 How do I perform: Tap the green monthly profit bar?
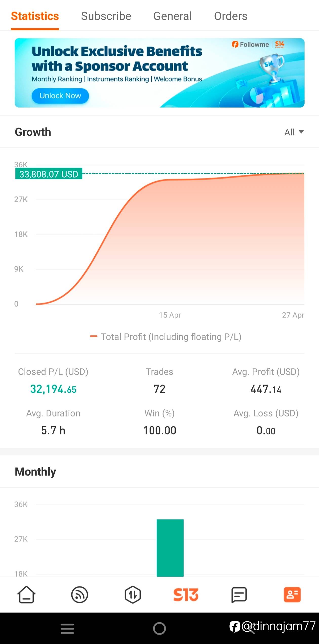pyautogui.click(x=170, y=548)
